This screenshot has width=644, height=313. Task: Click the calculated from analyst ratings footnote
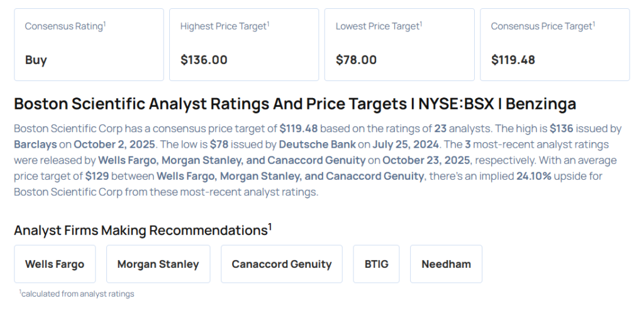coord(77,294)
